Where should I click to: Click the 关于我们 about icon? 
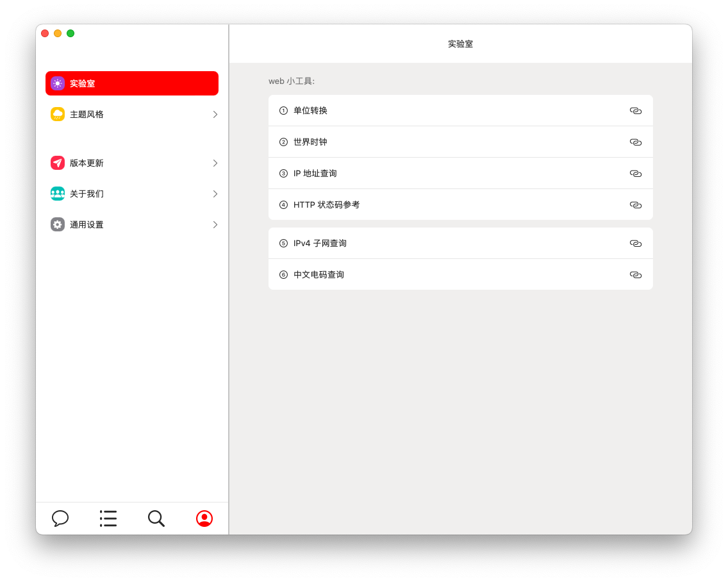tap(58, 194)
